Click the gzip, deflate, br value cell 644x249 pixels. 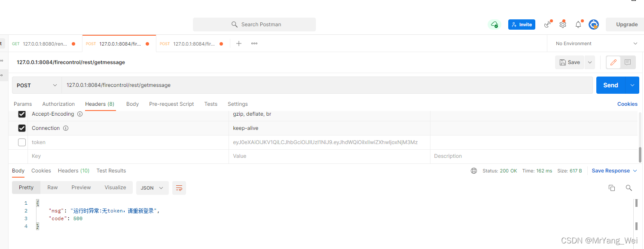(330, 114)
